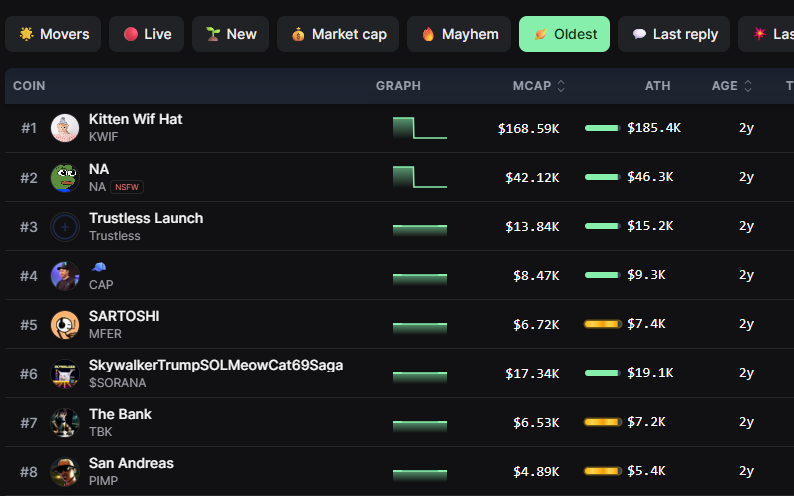The height and width of the screenshot is (496, 794).
Task: Switch to the Mayhem tab
Action: point(459,34)
